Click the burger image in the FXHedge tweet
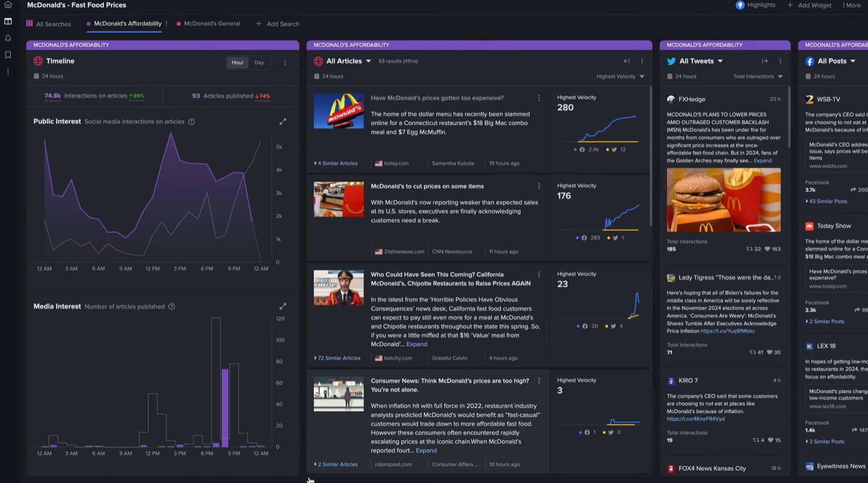This screenshot has width=868, height=483. pyautogui.click(x=723, y=200)
